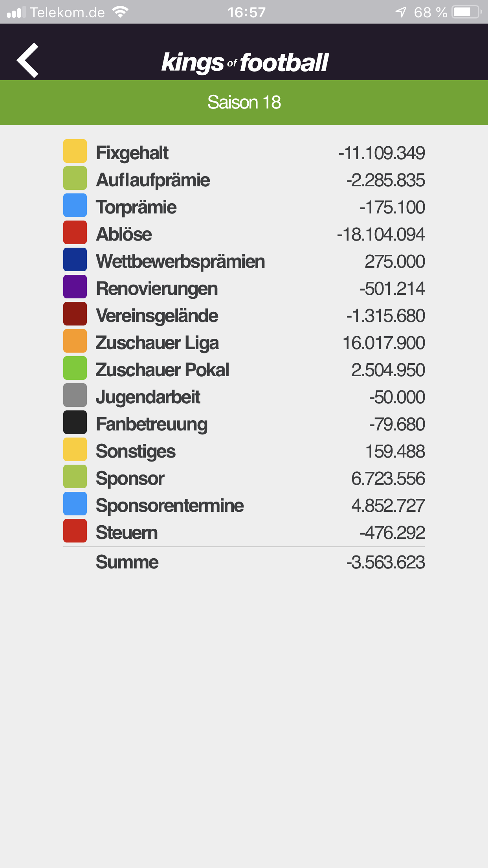Image resolution: width=488 pixels, height=868 pixels.
Task: Tap the Wi-Fi status icon
Action: point(120,12)
